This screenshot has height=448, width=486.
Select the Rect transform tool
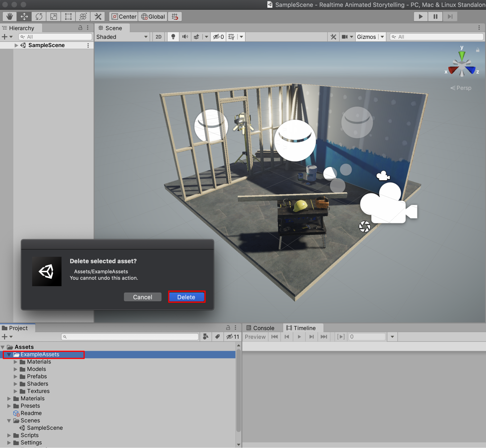point(68,17)
